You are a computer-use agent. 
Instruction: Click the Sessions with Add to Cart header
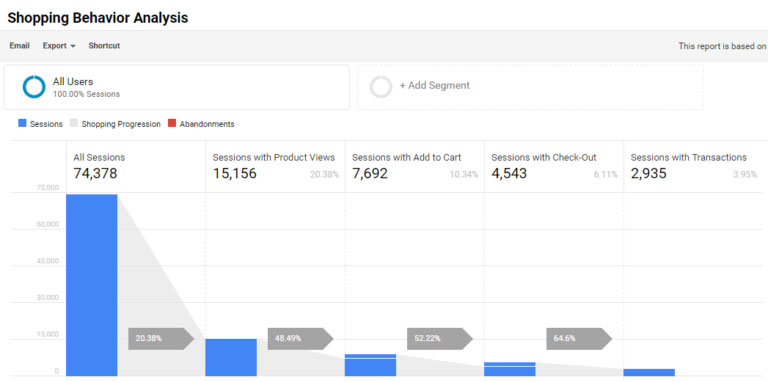pyautogui.click(x=407, y=158)
